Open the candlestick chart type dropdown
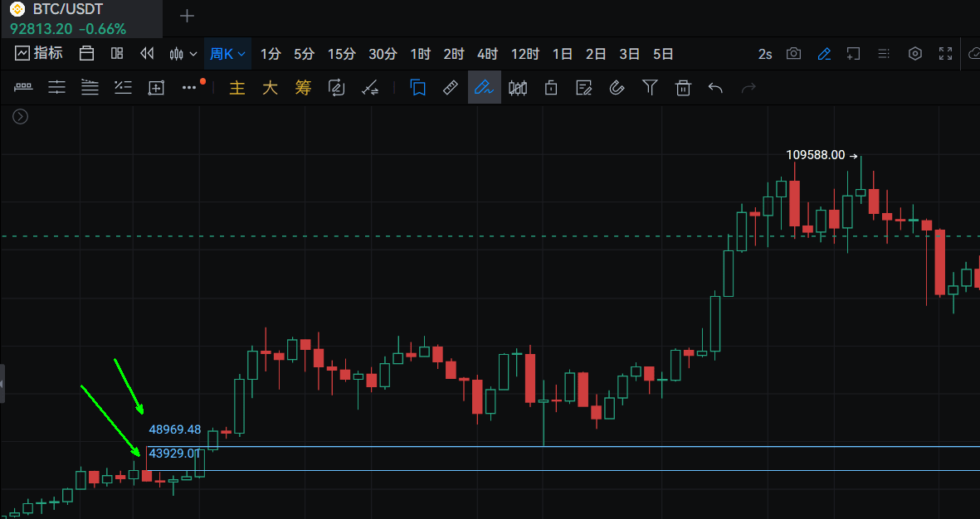Viewport: 980px width, 519px height. point(183,54)
